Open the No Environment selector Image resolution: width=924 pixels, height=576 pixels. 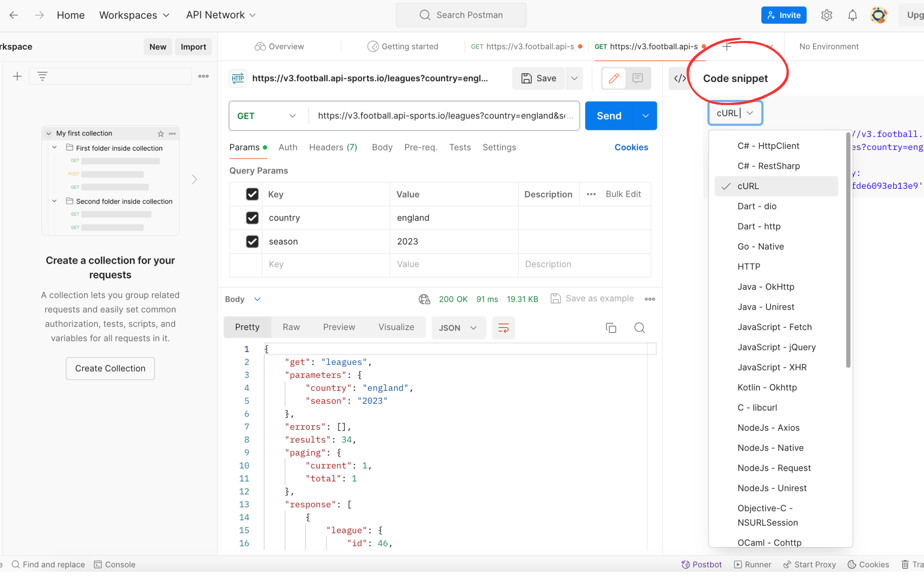pyautogui.click(x=829, y=46)
